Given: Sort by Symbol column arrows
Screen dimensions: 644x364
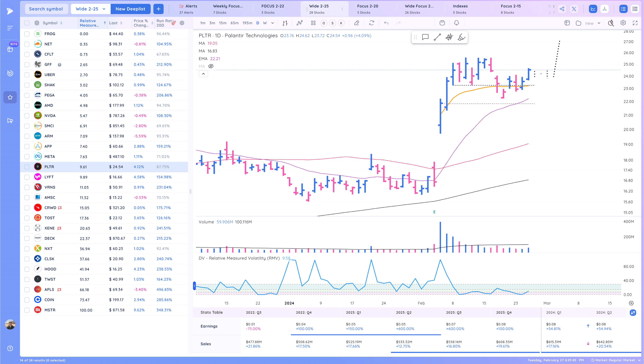Looking at the screenshot, I should [x=61, y=23].
